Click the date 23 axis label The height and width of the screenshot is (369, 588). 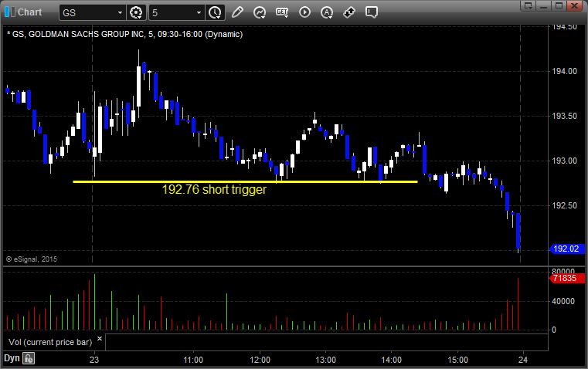[x=94, y=360]
